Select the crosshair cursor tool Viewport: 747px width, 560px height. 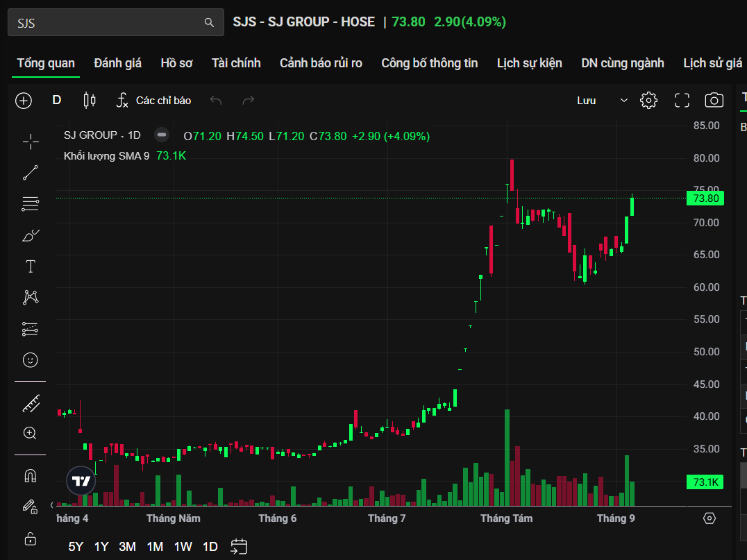pyautogui.click(x=31, y=142)
